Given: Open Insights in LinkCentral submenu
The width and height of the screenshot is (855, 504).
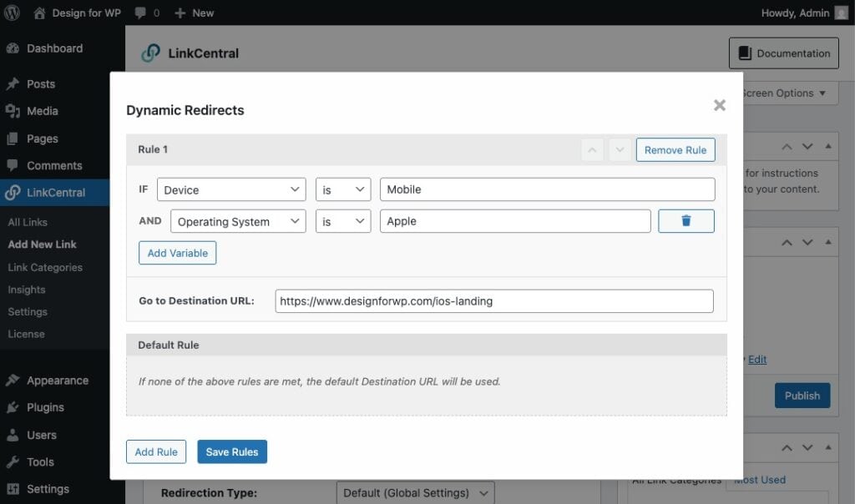Looking at the screenshot, I should (x=27, y=290).
